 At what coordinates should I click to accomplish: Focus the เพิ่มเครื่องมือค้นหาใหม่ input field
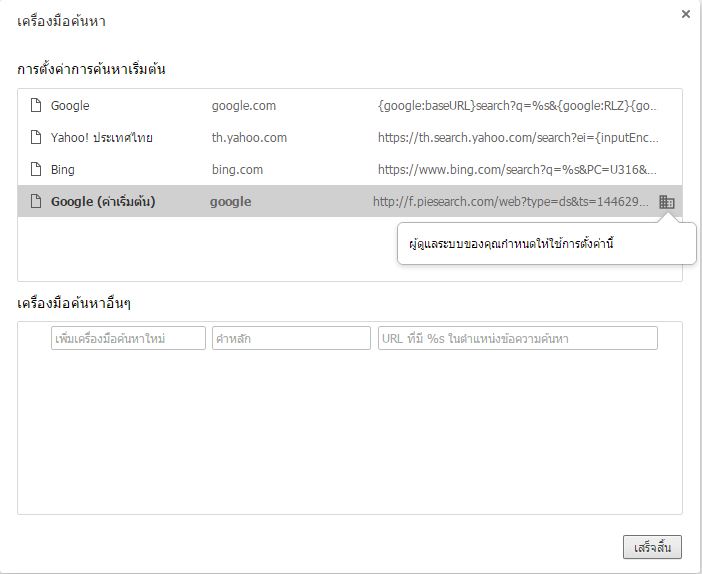[x=128, y=338]
